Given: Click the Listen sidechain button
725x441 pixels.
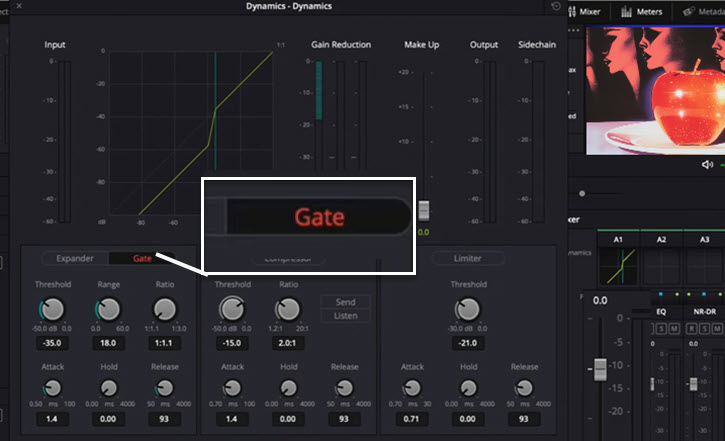Looking at the screenshot, I should coord(345,316).
